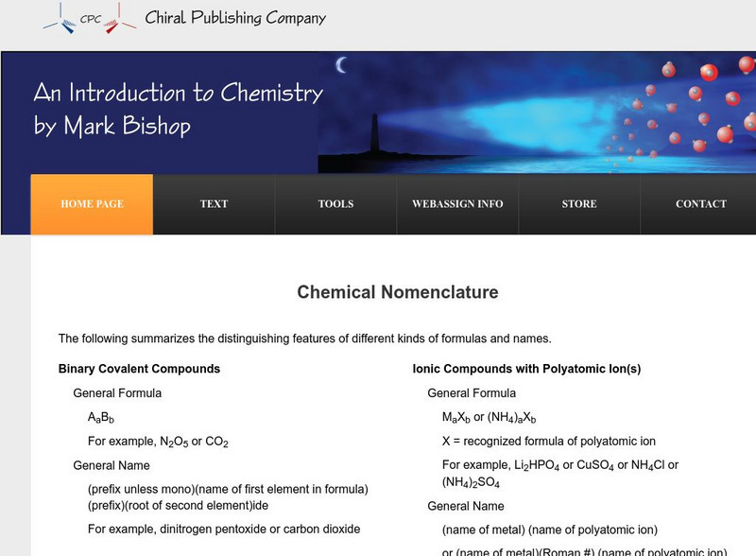Click the dinitrogen pentoxide example text
This screenshot has width=756, height=556.
(224, 530)
